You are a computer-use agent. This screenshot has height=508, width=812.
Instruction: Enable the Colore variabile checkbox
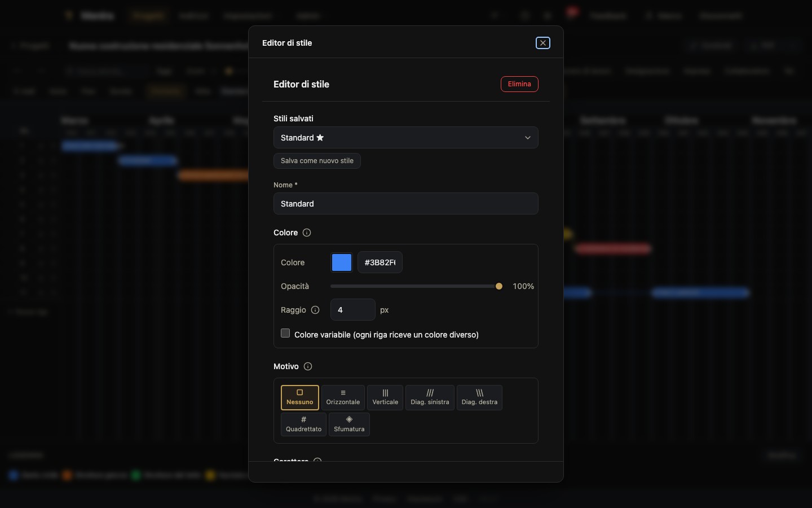285,334
